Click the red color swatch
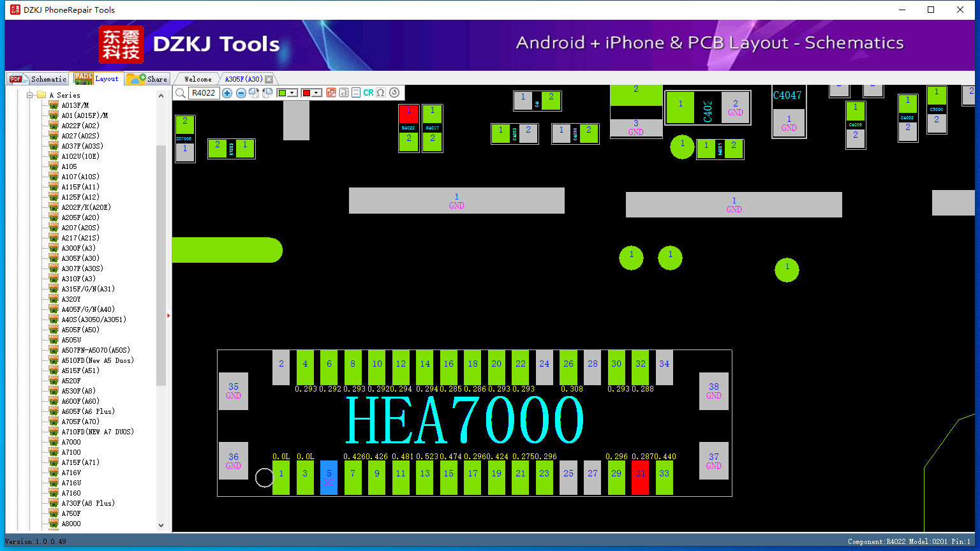This screenshot has height=551, width=980. tap(307, 93)
